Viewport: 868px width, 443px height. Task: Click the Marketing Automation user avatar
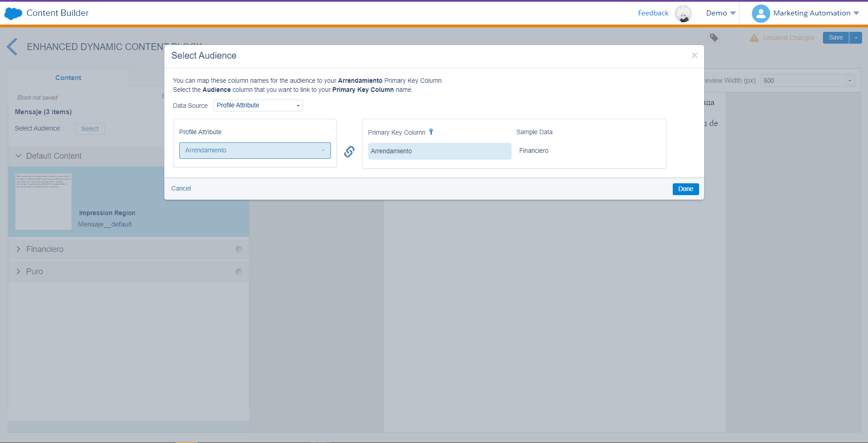point(761,14)
